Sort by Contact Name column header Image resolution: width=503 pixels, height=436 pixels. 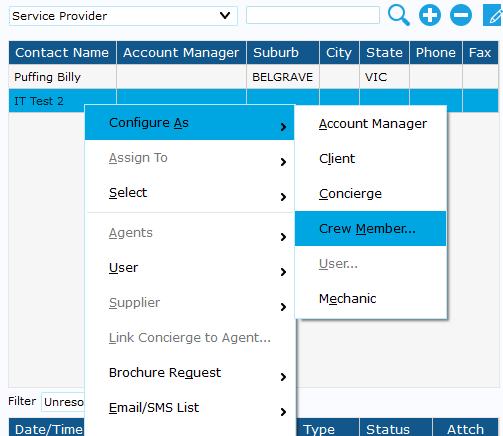point(62,53)
